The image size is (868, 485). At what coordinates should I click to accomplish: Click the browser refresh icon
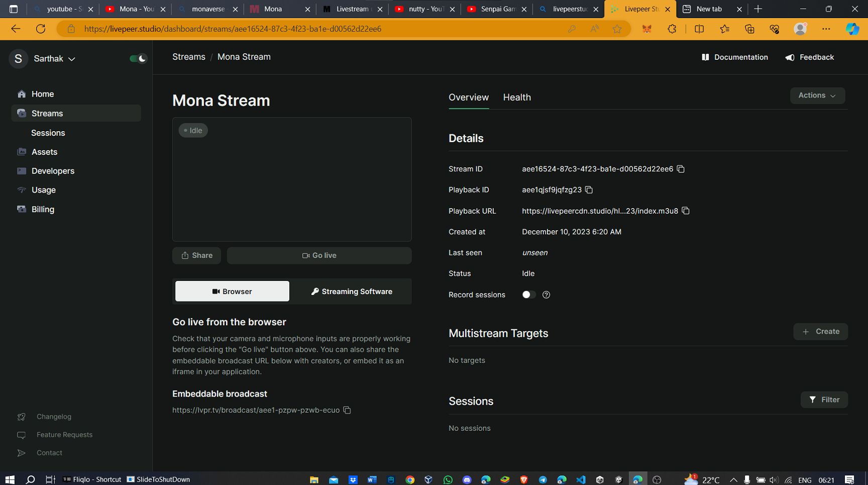pyautogui.click(x=41, y=29)
